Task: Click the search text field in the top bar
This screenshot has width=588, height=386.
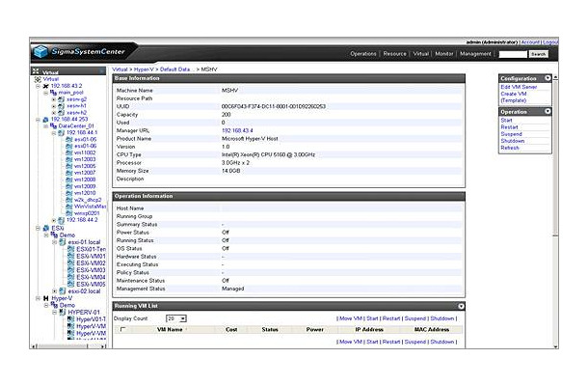Action: tap(513, 54)
